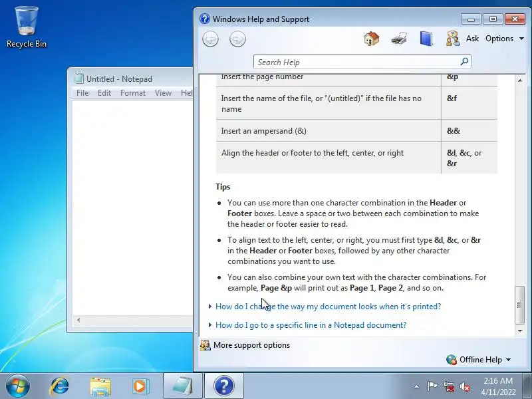Browse Help contents with the blue book icon
Viewport: 532px width, 399px height.
point(426,39)
